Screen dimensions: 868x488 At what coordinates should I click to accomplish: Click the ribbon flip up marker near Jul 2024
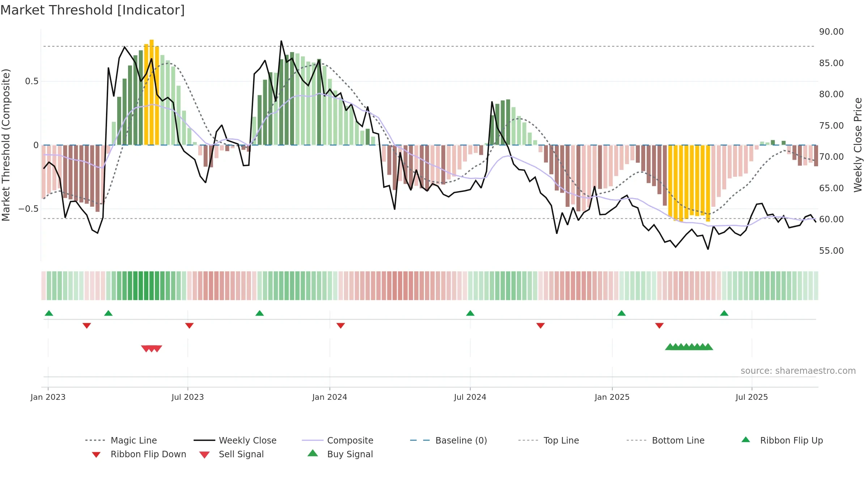pos(470,313)
